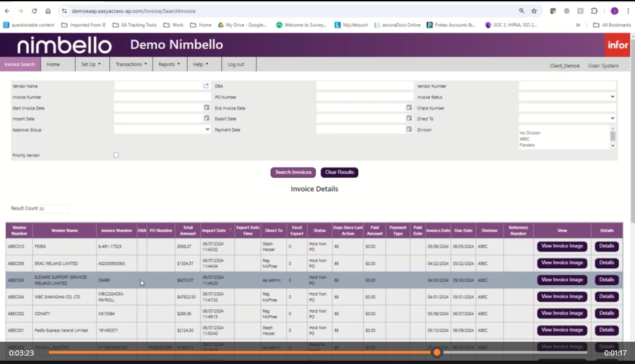Select Flanders in the Division list

(x=527, y=145)
